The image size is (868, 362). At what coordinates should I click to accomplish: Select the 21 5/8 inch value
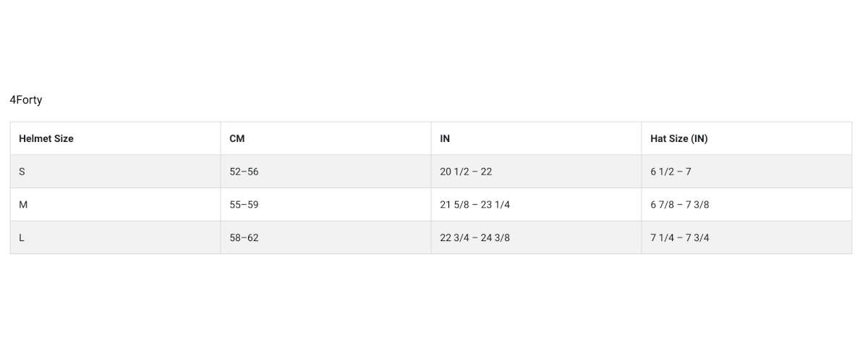point(453,205)
